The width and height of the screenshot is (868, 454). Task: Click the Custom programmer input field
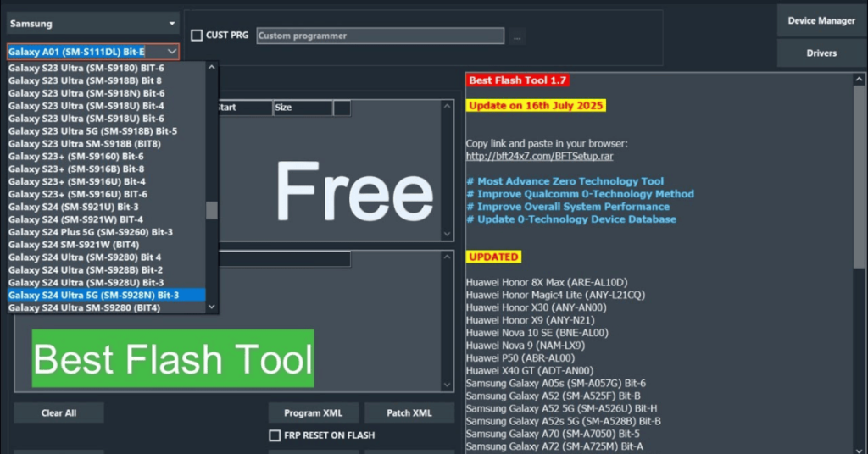click(x=380, y=36)
